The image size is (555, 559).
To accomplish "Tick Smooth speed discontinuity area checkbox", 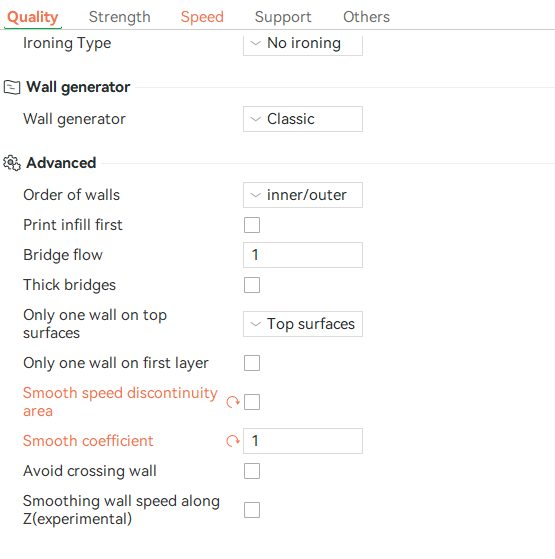I will point(252,402).
